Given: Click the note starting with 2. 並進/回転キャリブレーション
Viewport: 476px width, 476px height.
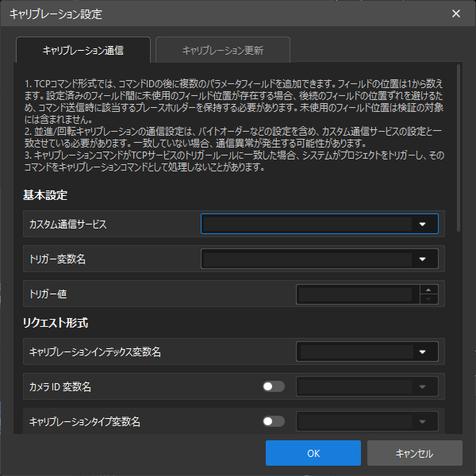Looking at the screenshot, I should pyautogui.click(x=233, y=137).
